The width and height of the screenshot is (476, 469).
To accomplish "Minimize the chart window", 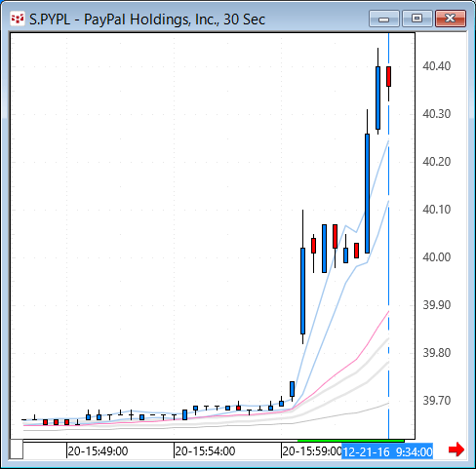I will pyautogui.click(x=384, y=19).
